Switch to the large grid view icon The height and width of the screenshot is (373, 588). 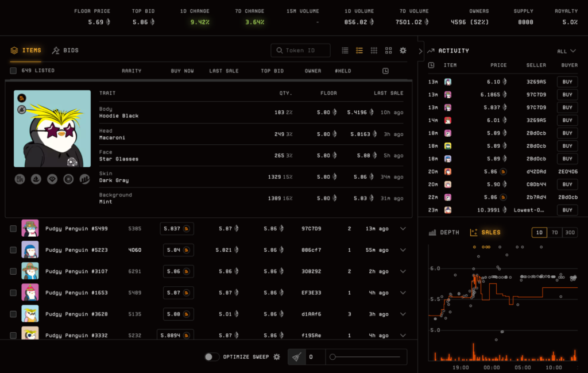[389, 51]
